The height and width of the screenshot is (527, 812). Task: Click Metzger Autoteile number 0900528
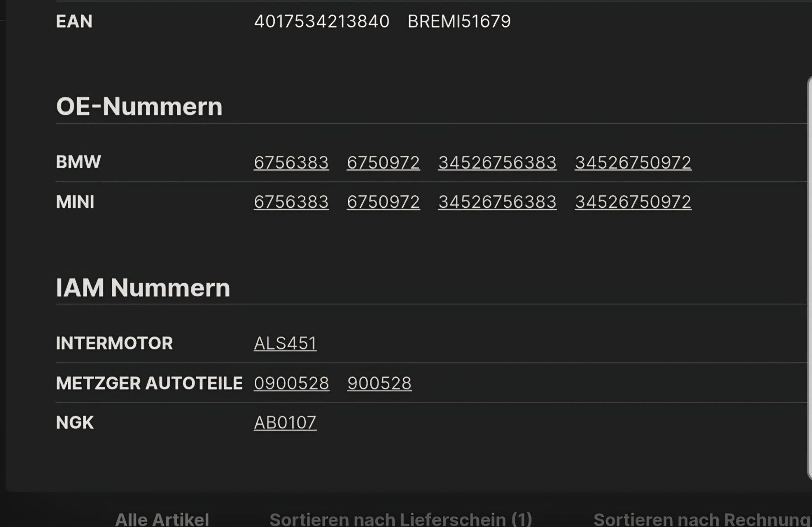(x=291, y=383)
